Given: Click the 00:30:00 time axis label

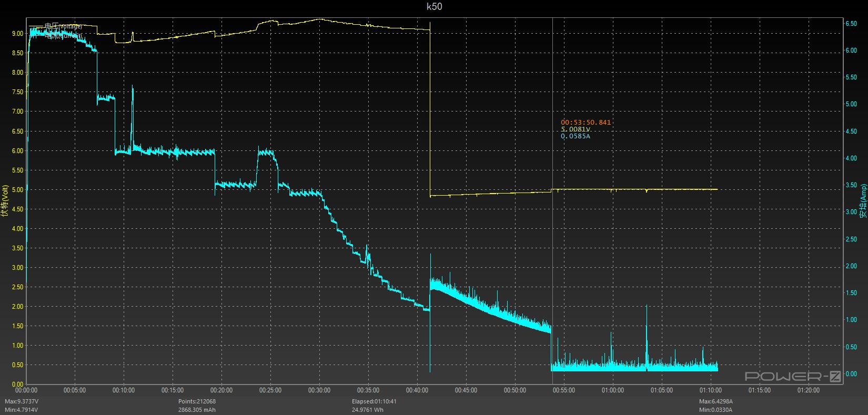Looking at the screenshot, I should click(319, 390).
